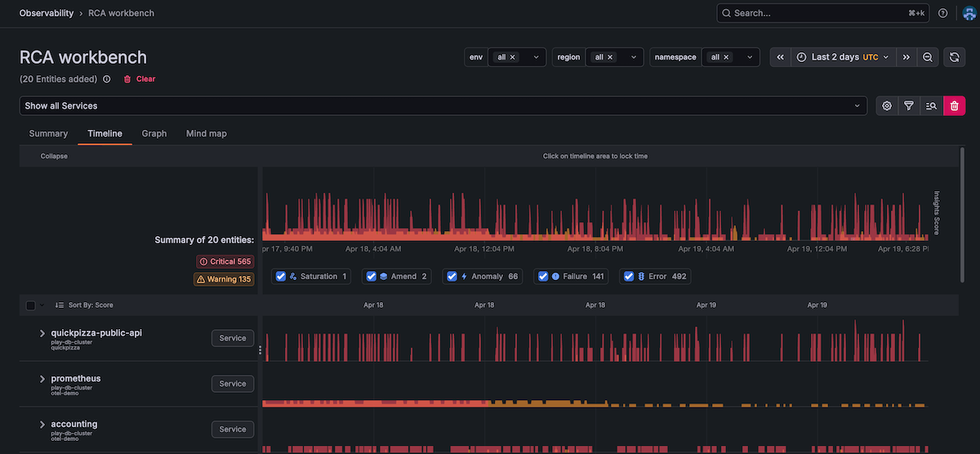Screen dimensions: 980x454
Task: Click RCA workbench breadcrumb
Action: (x=122, y=13)
